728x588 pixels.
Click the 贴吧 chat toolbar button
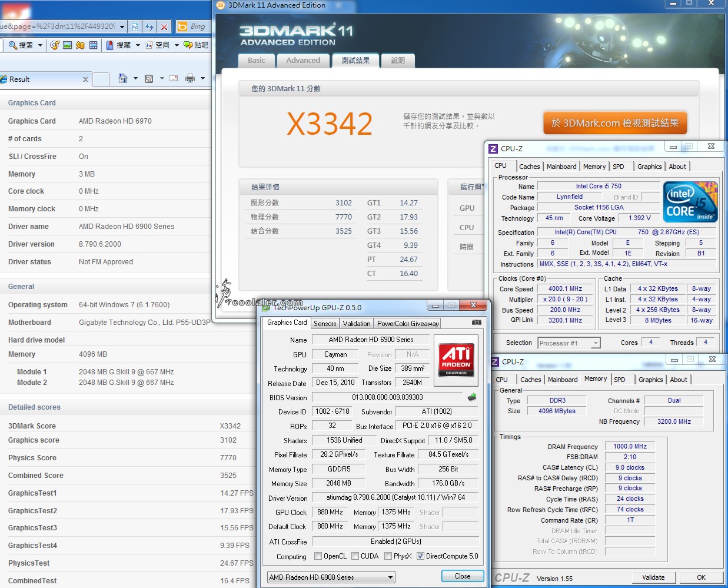196,45
